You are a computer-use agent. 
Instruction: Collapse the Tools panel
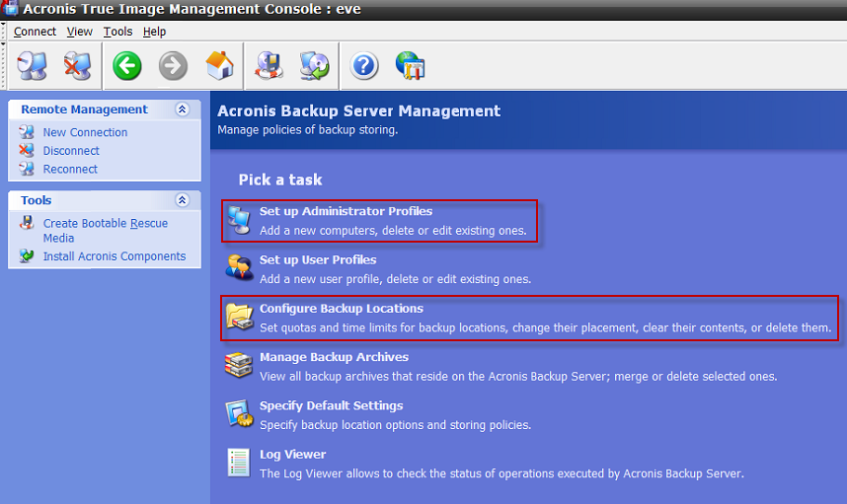pyautogui.click(x=182, y=200)
